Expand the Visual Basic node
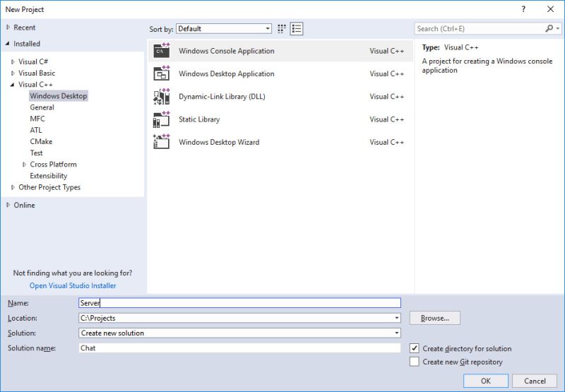Viewport: 565px width, 392px height. click(x=13, y=73)
